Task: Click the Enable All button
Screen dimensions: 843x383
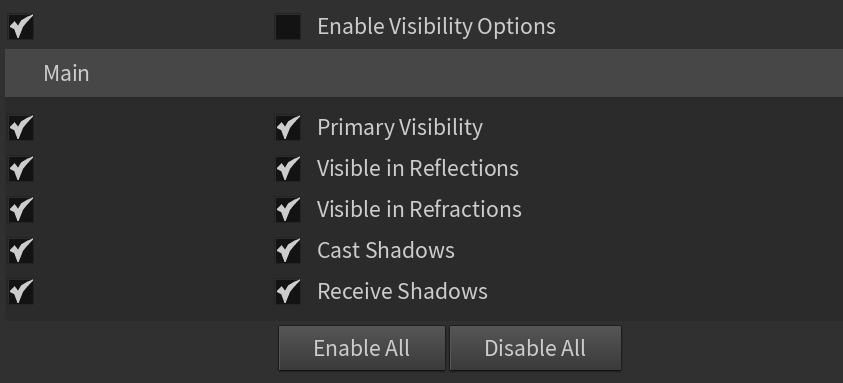Action: [x=362, y=348]
